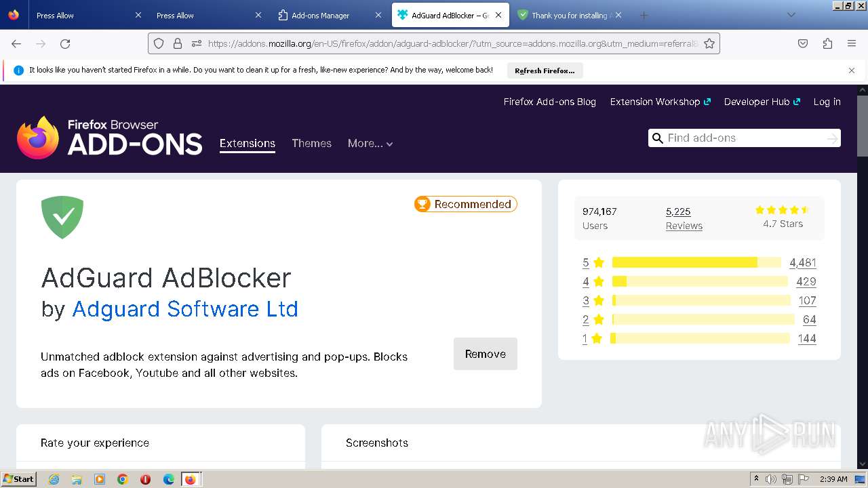Click the Firefox taskbar button
Screen dimensions: 868x488
tap(191, 479)
